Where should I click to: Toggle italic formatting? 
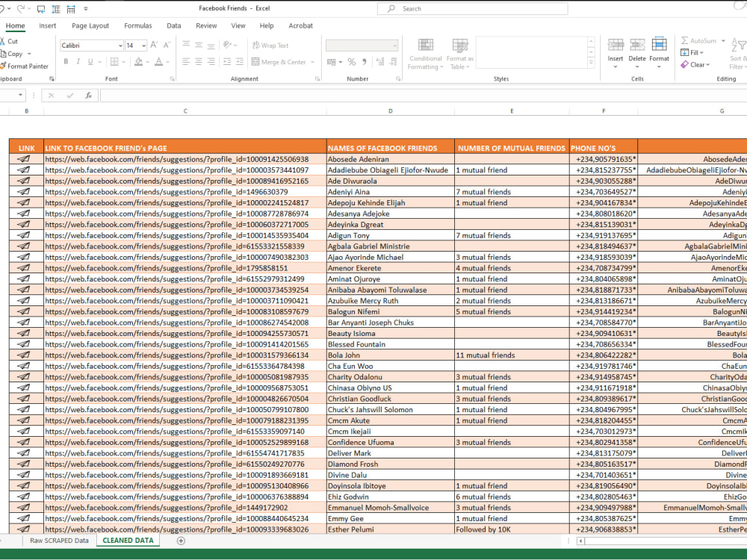[x=78, y=60]
